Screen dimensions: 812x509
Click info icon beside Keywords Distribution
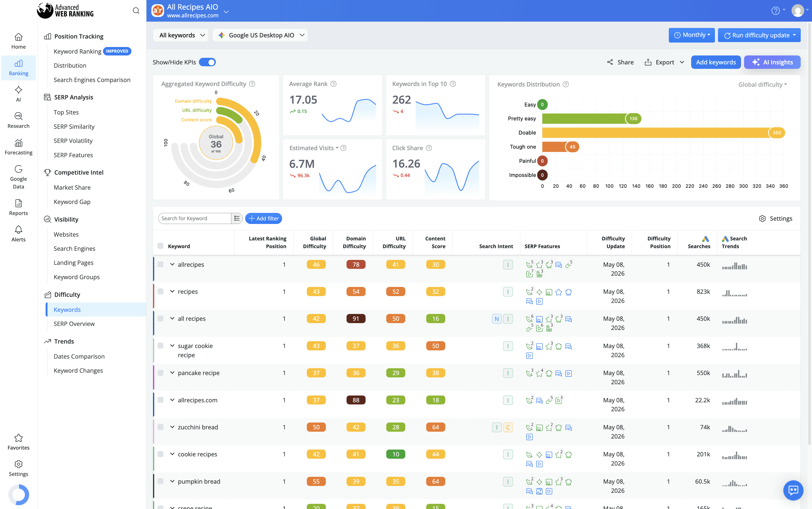(x=566, y=85)
